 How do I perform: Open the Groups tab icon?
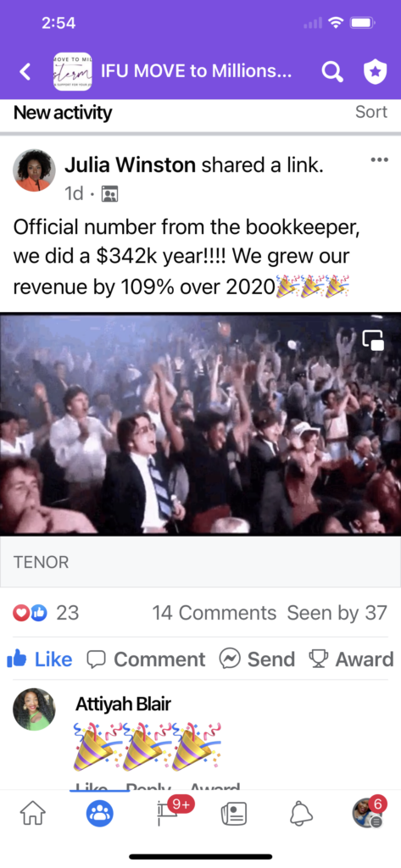(x=100, y=814)
